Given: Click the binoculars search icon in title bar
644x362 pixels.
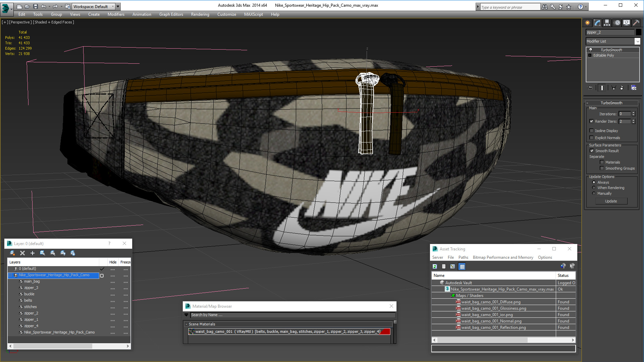Looking at the screenshot, I should point(544,7).
